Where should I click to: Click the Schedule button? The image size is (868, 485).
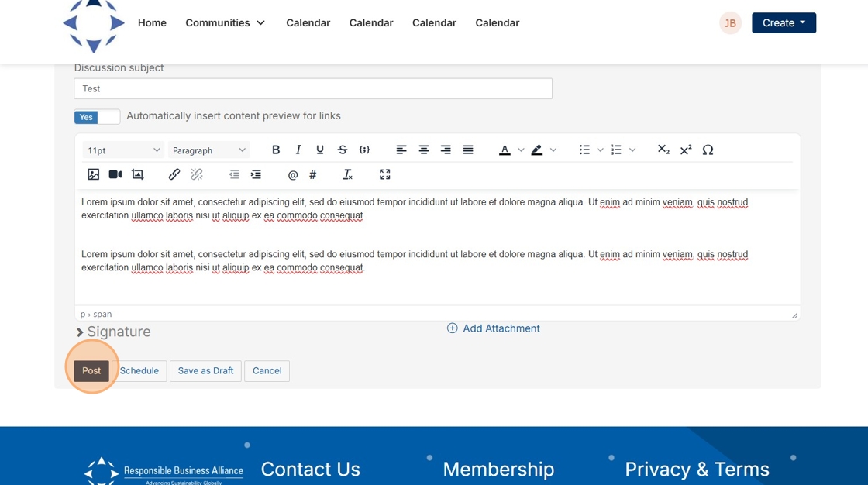139,371
